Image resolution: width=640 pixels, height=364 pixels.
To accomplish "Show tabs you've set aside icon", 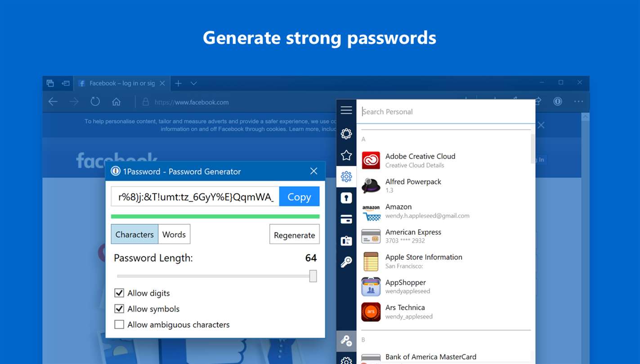I will 50,83.
